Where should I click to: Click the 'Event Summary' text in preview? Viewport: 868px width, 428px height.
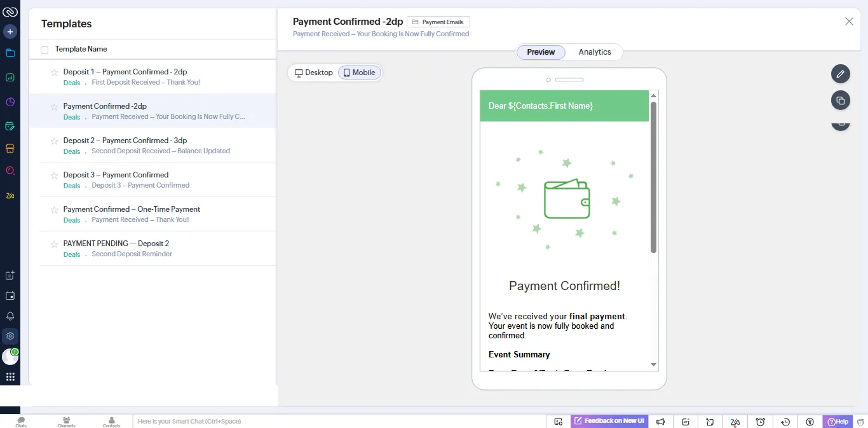[519, 355]
